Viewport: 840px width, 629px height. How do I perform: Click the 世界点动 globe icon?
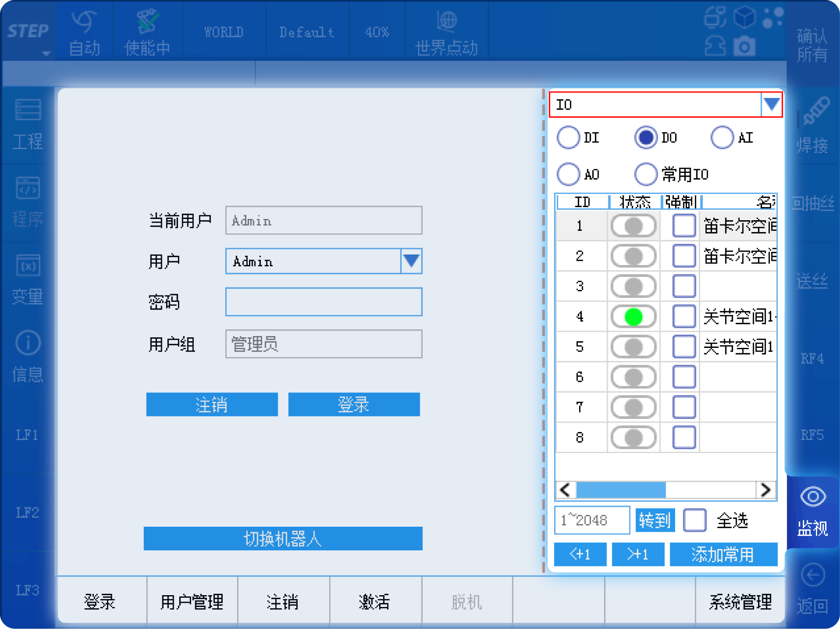coord(446,20)
